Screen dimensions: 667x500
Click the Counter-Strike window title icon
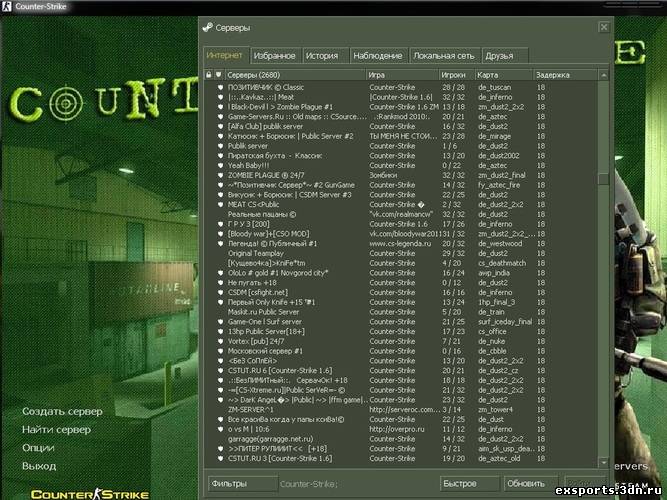click(6, 6)
